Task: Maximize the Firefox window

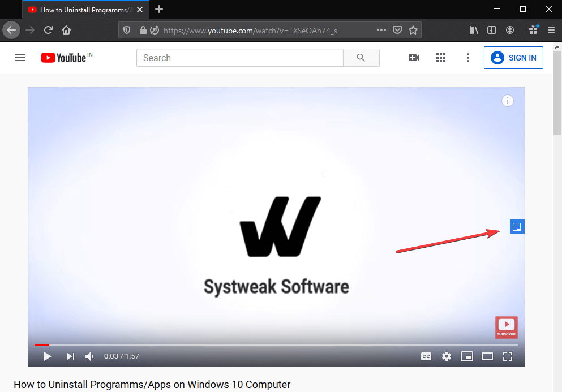Action: point(523,9)
